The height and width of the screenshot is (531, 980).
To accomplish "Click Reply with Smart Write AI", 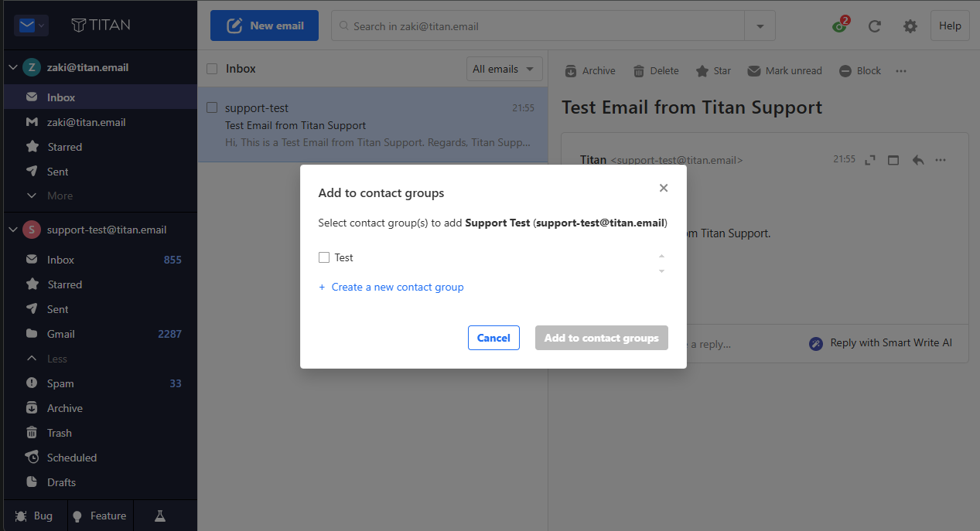I will tap(881, 343).
